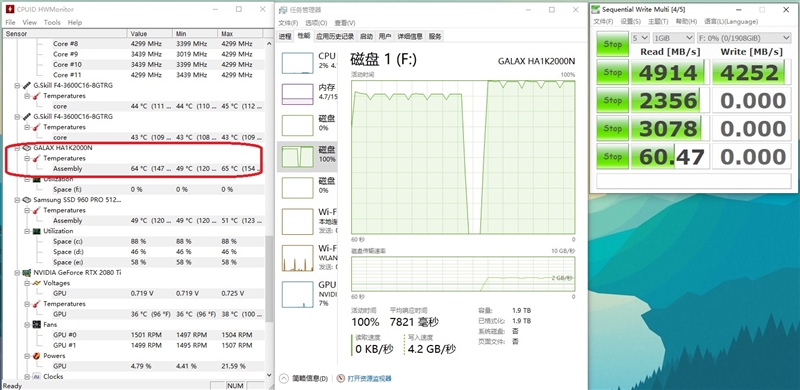This screenshot has width=800, height=390.
Task: Open the View menu in HWMonitor
Action: click(30, 22)
